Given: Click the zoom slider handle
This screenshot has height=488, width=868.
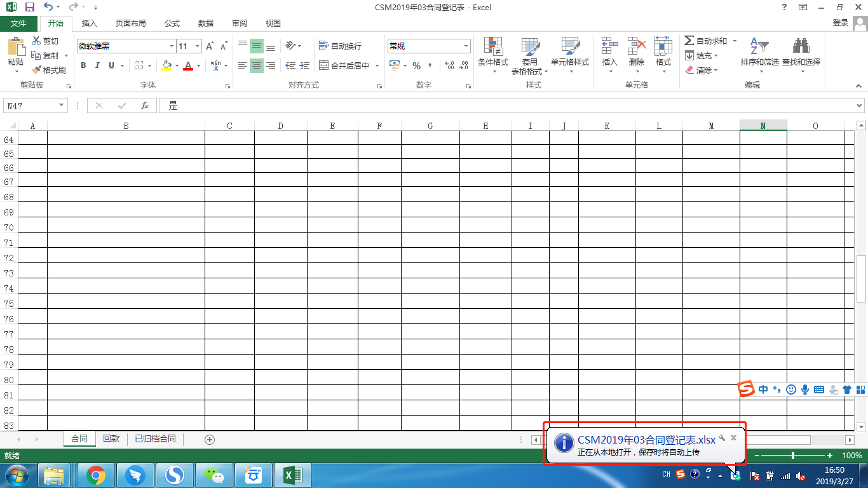Looking at the screenshot, I should pyautogui.click(x=792, y=456).
